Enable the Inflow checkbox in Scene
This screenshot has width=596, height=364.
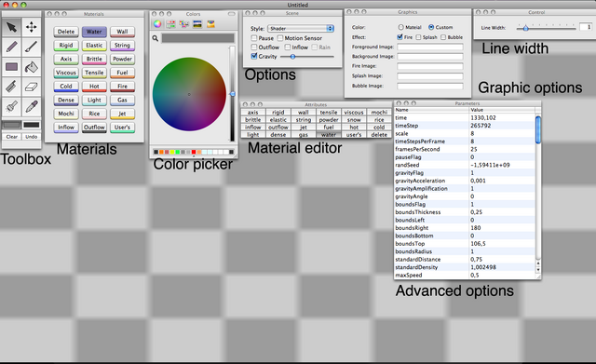(288, 47)
